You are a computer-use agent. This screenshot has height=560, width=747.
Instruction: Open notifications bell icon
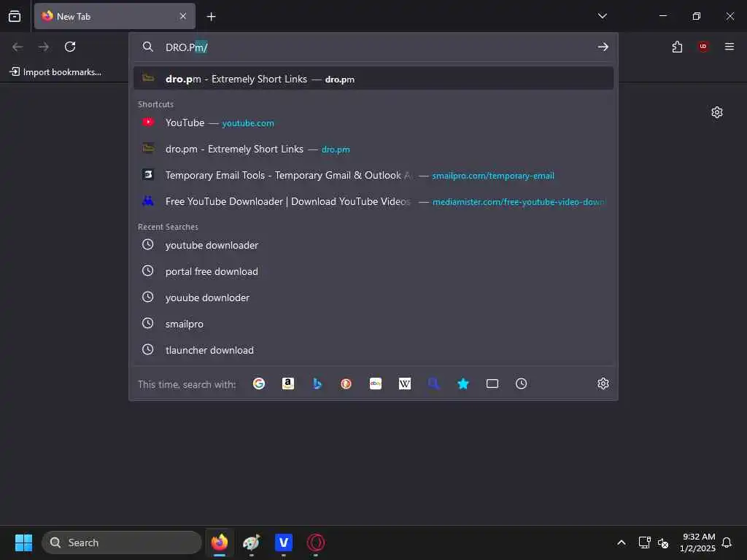[727, 542]
